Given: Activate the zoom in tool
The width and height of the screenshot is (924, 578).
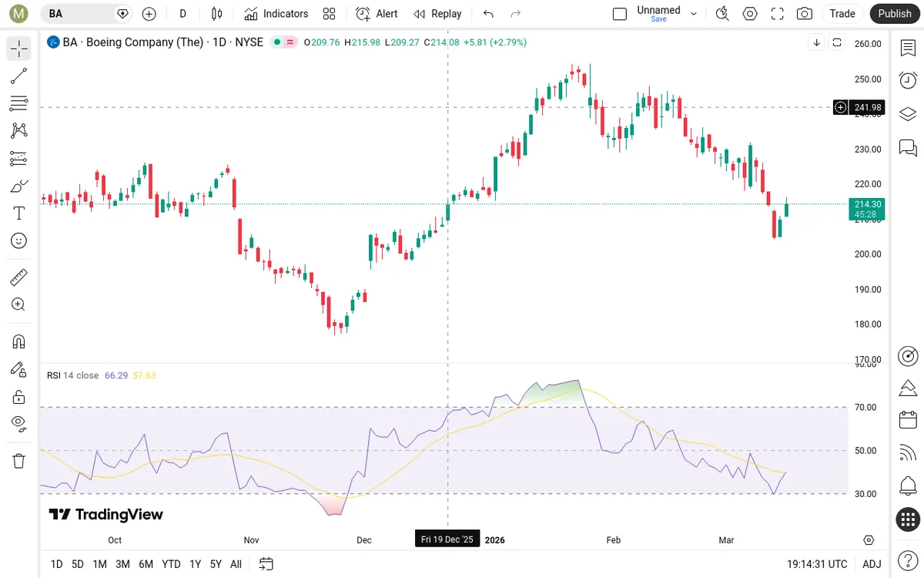Looking at the screenshot, I should click(x=19, y=304).
